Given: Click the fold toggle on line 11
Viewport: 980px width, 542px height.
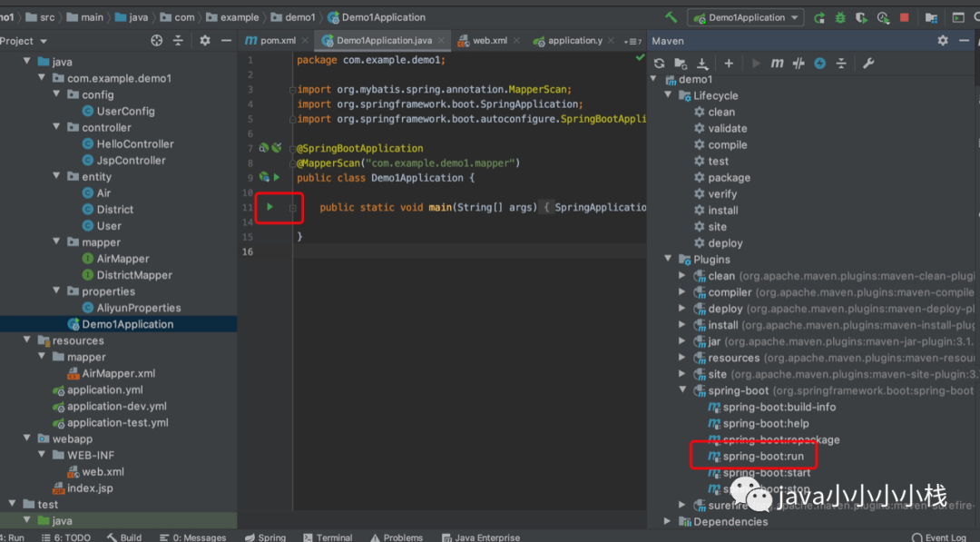Looking at the screenshot, I should [x=292, y=208].
